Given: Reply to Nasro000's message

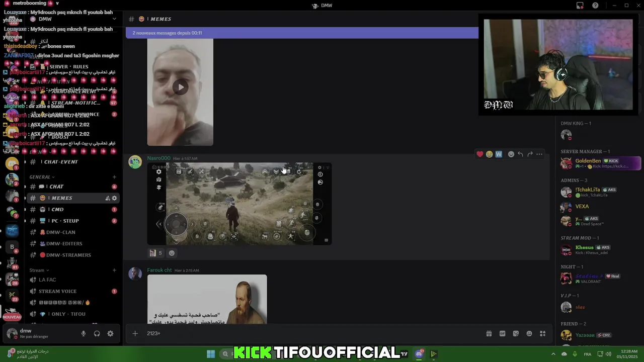Looking at the screenshot, I should [520, 154].
